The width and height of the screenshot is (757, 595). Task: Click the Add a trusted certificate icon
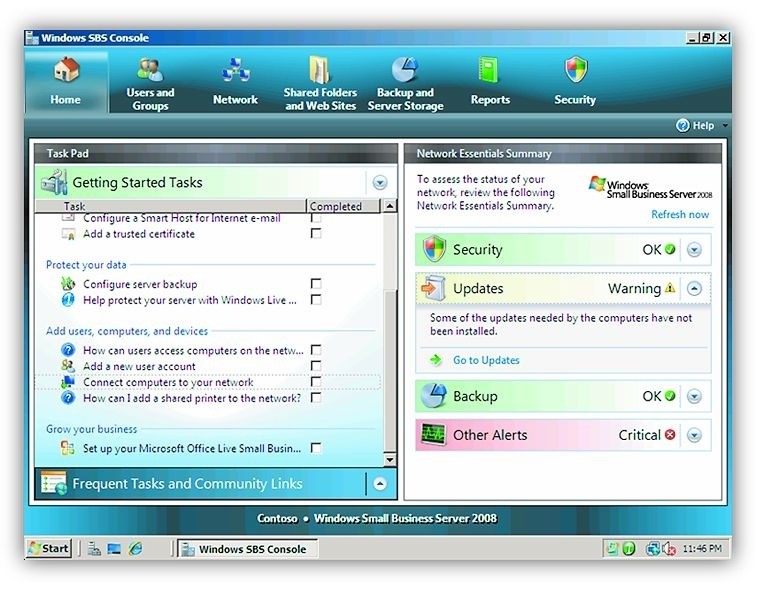click(68, 234)
